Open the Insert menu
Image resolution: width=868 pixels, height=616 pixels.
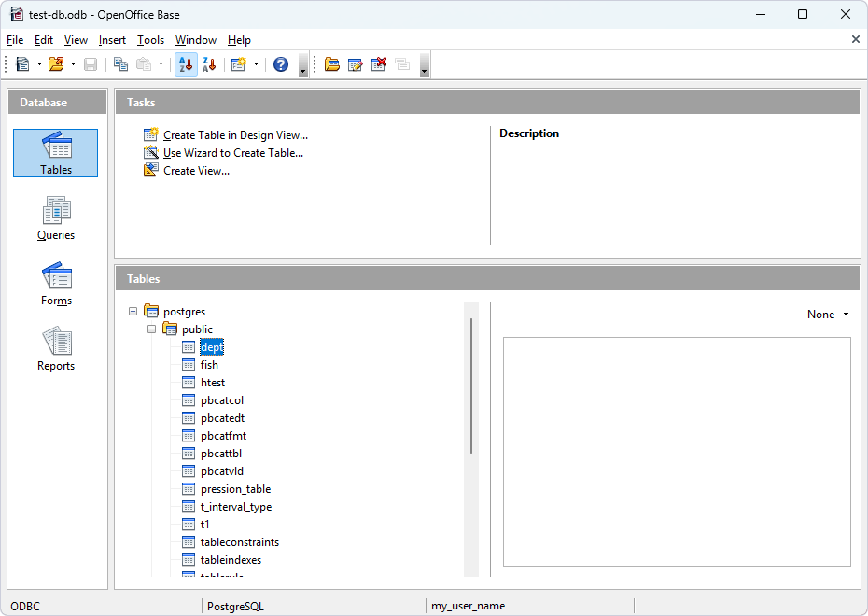(112, 40)
